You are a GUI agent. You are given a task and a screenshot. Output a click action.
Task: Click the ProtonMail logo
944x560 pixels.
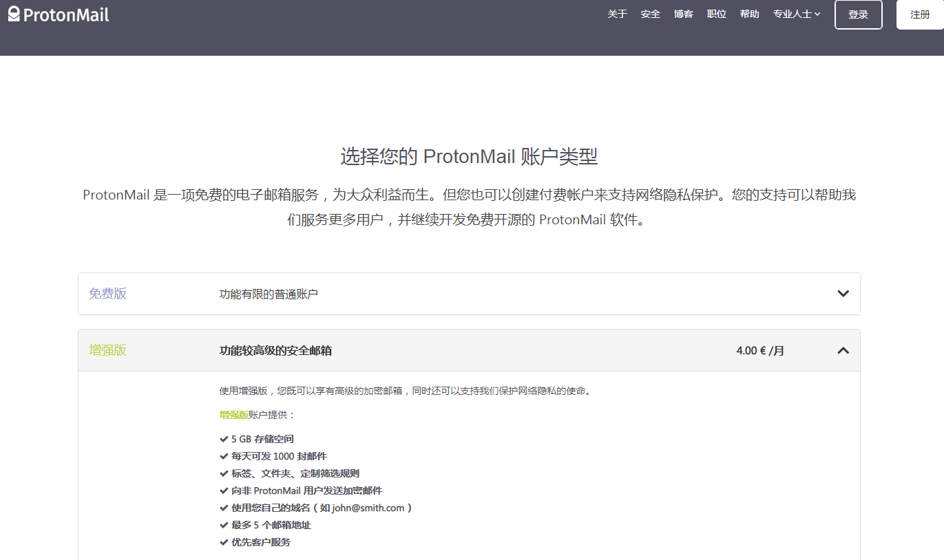point(59,14)
